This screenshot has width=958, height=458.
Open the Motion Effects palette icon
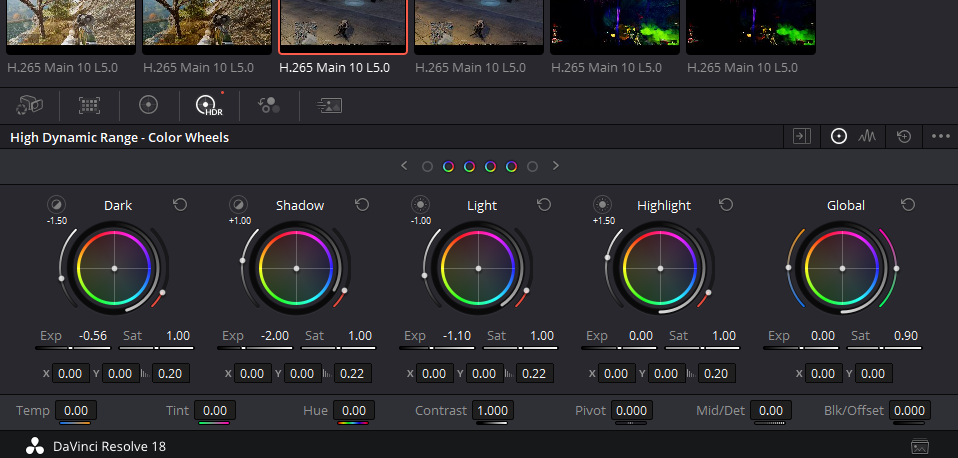coord(329,106)
